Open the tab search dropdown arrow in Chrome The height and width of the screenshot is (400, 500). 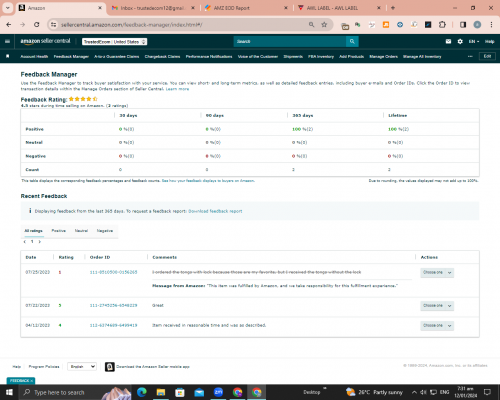tap(7, 8)
